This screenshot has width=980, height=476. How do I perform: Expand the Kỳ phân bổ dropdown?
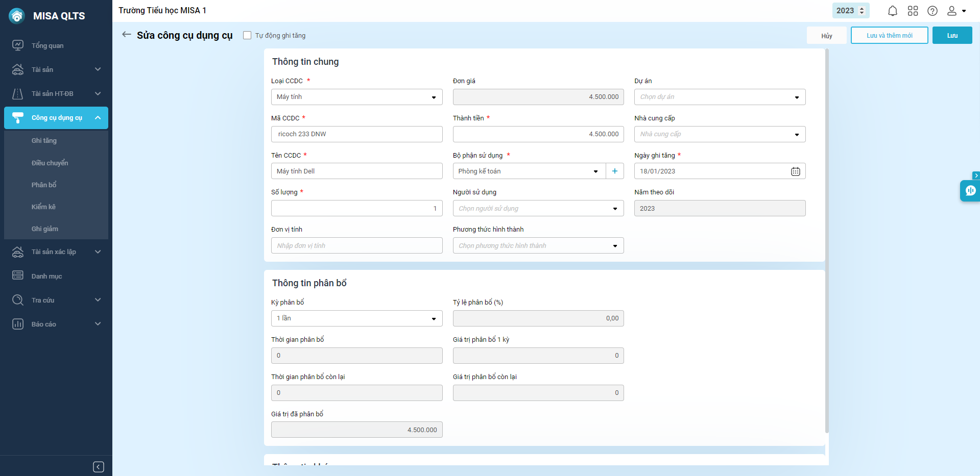tap(356, 318)
